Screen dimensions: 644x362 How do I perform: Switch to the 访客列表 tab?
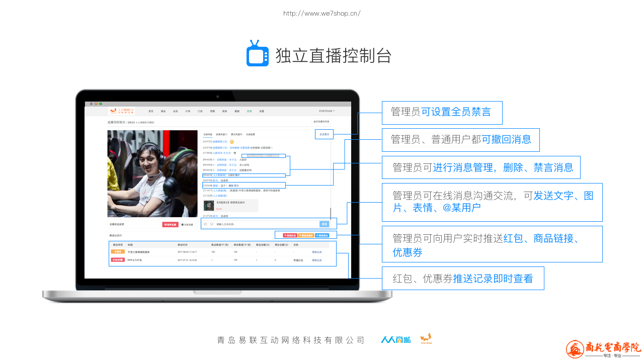pos(221,135)
